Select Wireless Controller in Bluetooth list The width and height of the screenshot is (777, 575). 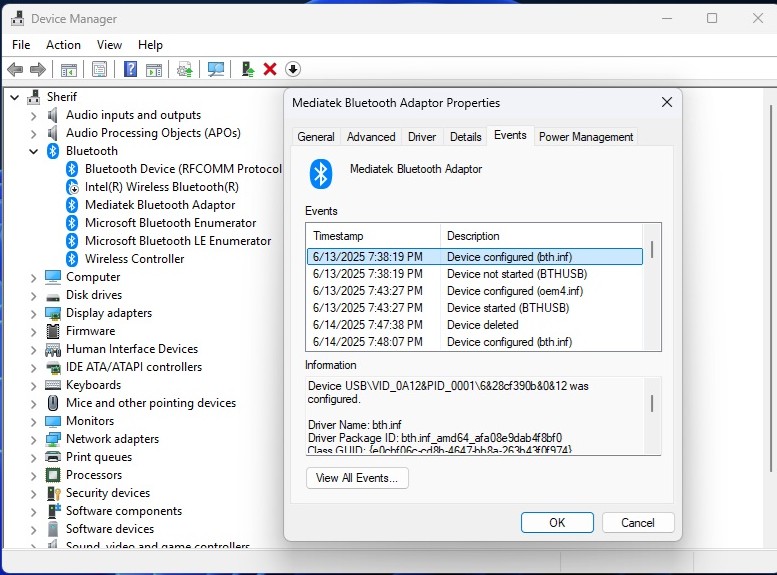coord(134,259)
